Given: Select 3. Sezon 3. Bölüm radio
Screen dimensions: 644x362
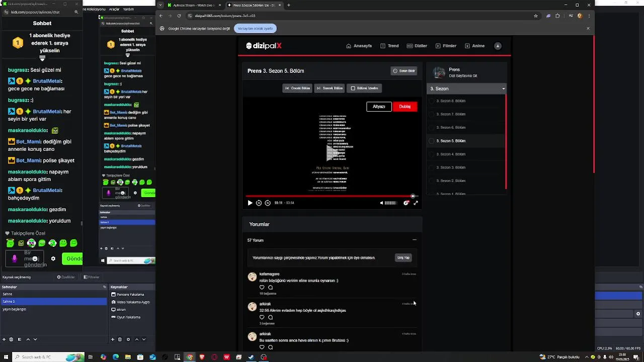Looking at the screenshot, I should pos(431,167).
